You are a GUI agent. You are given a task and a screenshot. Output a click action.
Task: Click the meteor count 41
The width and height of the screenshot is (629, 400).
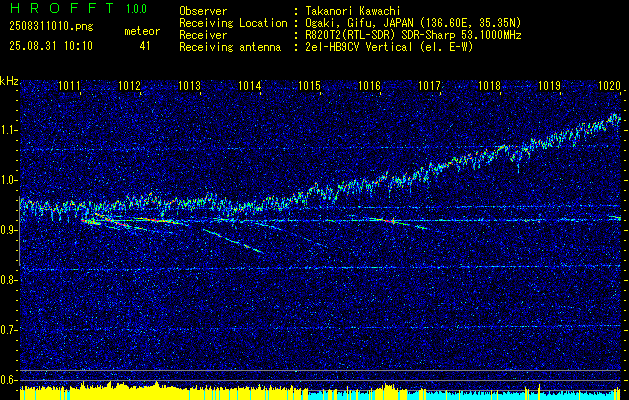coord(145,46)
